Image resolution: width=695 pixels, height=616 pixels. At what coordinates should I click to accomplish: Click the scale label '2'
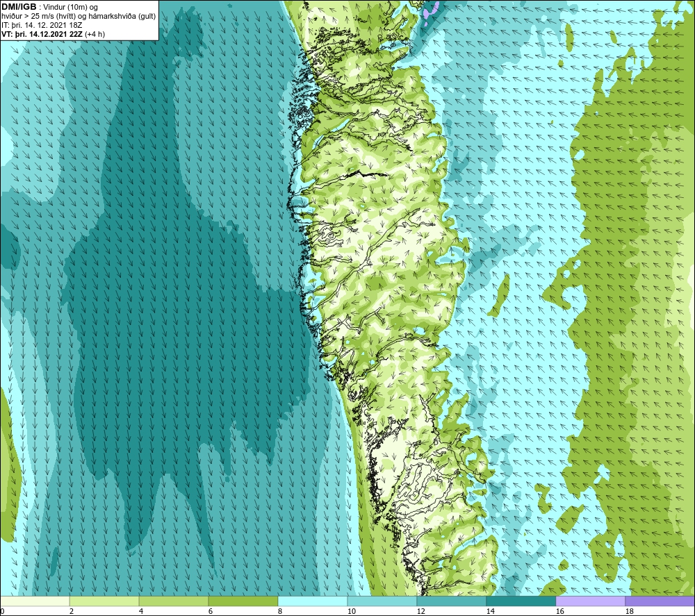click(72, 612)
